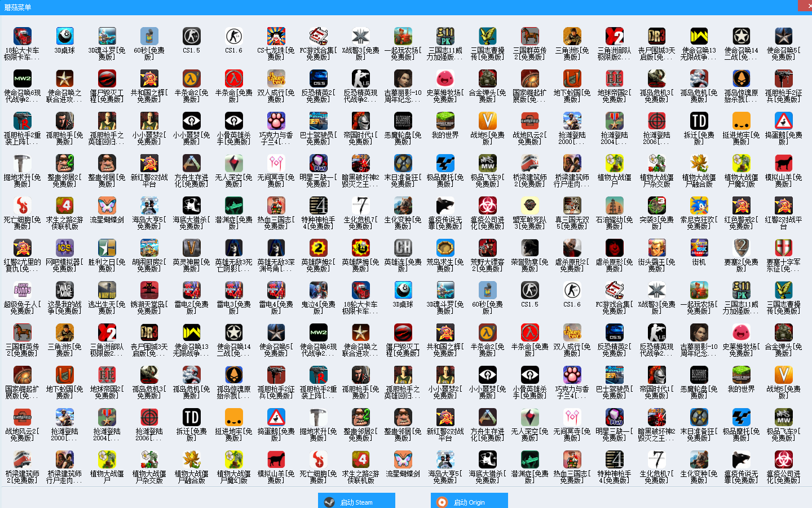Open 荣誉勋章 game icon
Screen dimensions: 812x508
point(529,248)
